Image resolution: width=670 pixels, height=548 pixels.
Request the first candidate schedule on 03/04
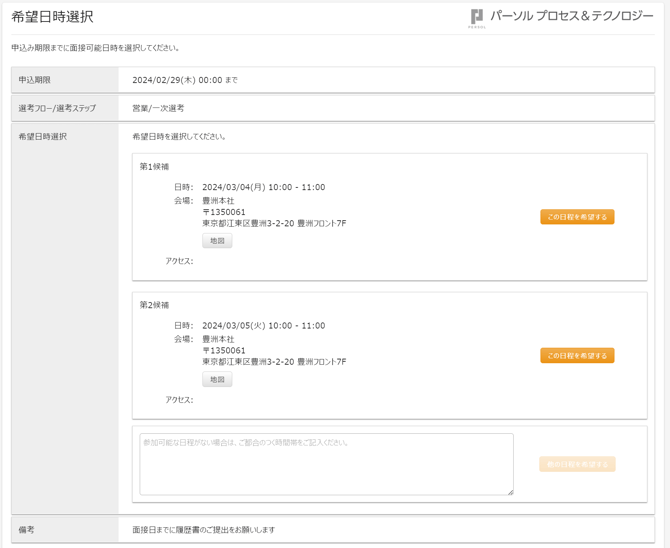coord(577,217)
